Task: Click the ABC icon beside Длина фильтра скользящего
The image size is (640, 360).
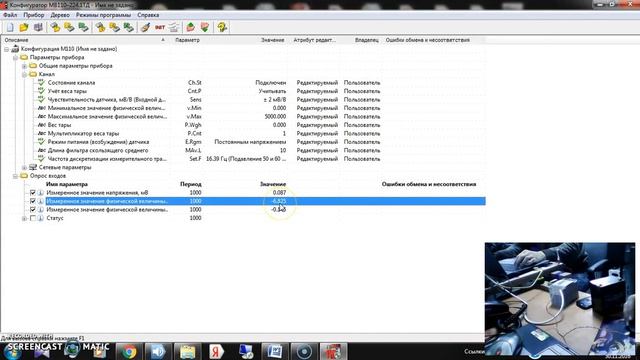Action: (x=41, y=150)
